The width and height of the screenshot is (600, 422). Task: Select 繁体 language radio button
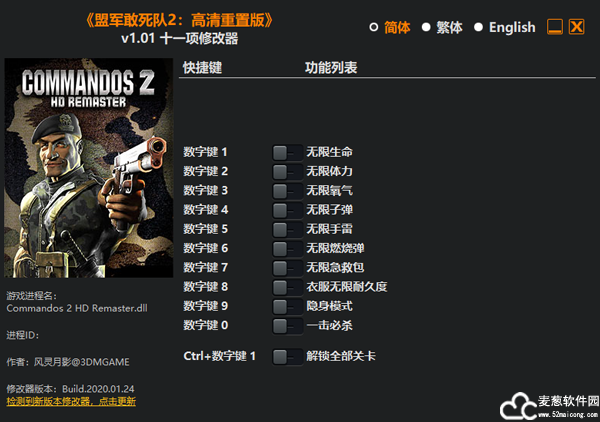click(426, 27)
